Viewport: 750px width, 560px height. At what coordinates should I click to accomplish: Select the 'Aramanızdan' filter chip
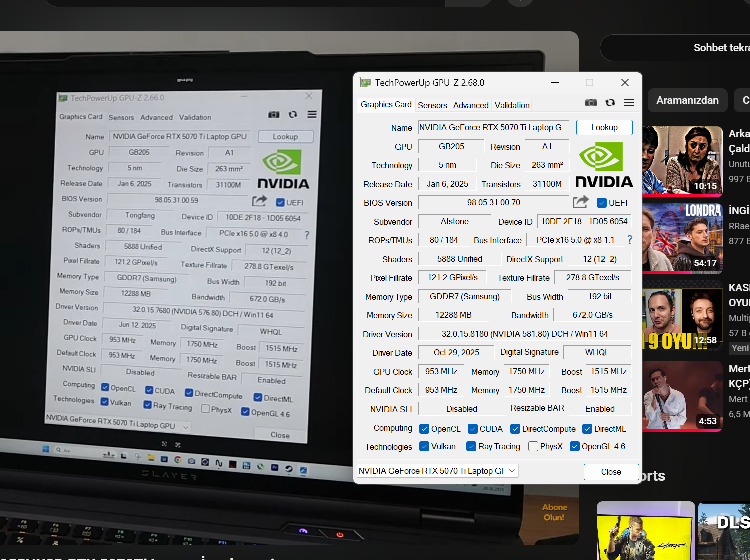[687, 100]
